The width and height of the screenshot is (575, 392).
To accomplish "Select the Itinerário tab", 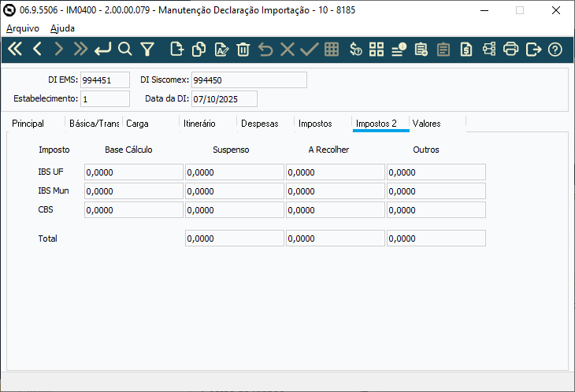I will (199, 124).
